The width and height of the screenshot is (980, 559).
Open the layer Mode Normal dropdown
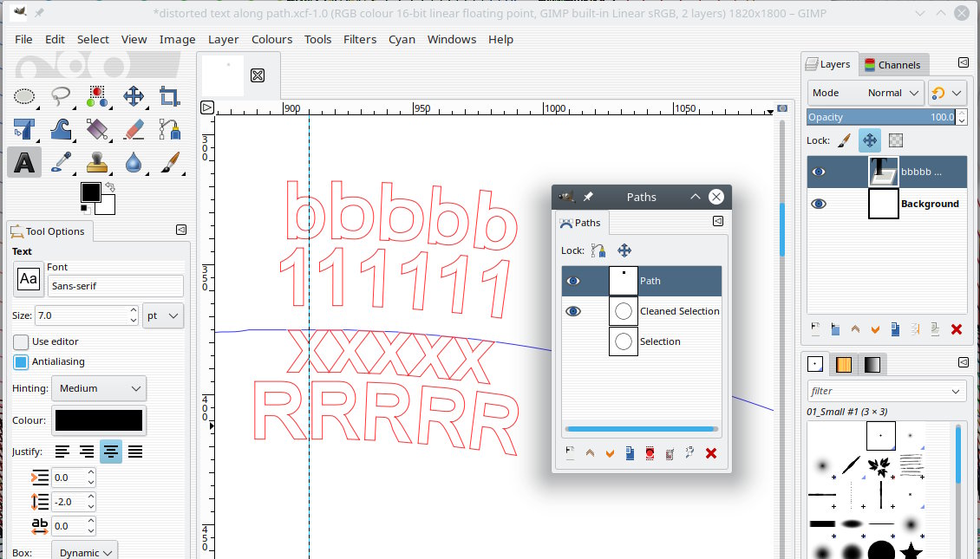865,93
